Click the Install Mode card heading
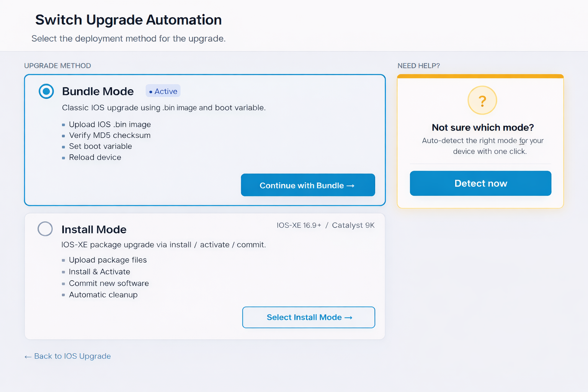Viewport: 588px width, 392px height. point(94,229)
